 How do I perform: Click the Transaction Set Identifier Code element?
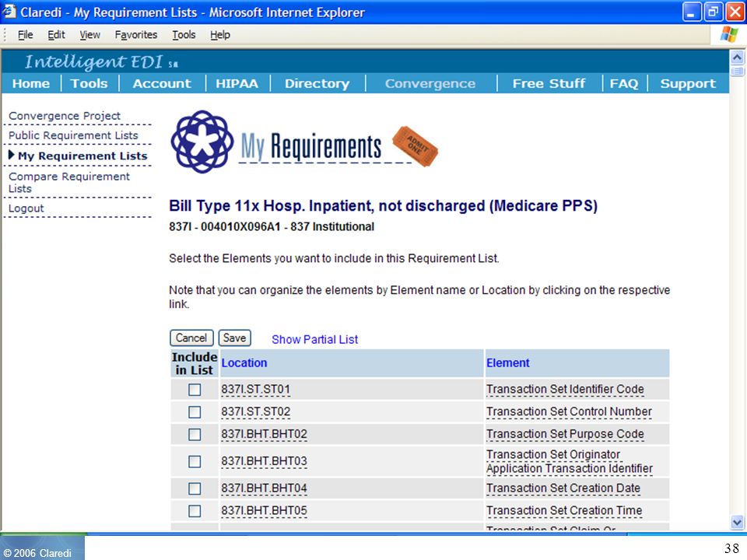coord(565,389)
